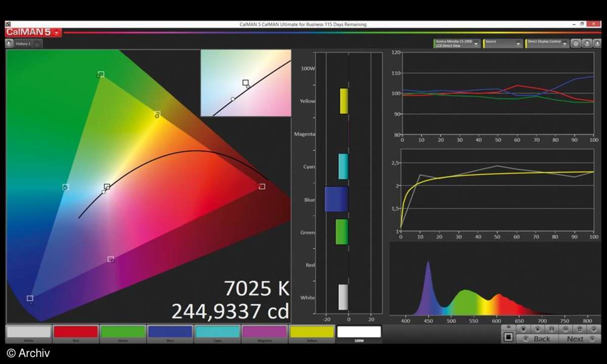The image size is (607, 364).
Task: Click the 7025 K color temperature readout
Action: 256,288
